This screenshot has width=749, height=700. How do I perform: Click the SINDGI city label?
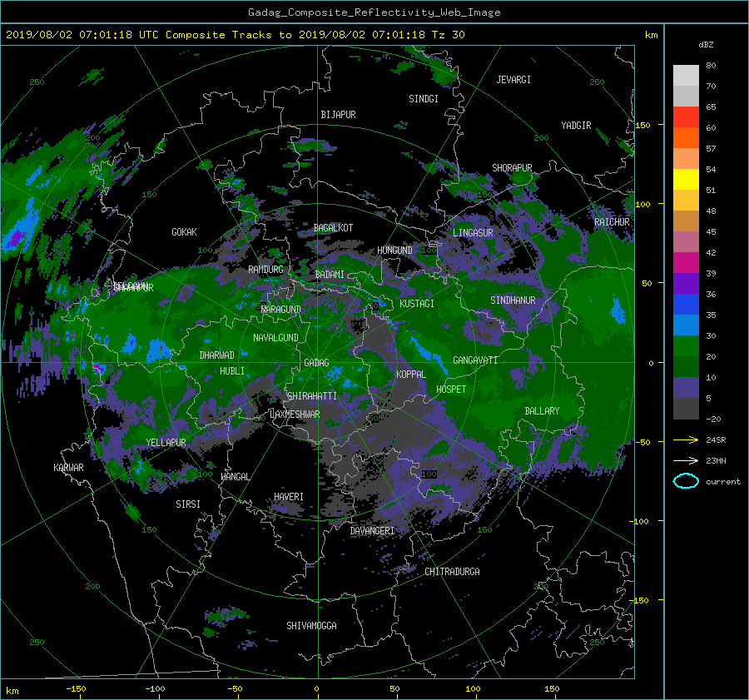pyautogui.click(x=424, y=99)
